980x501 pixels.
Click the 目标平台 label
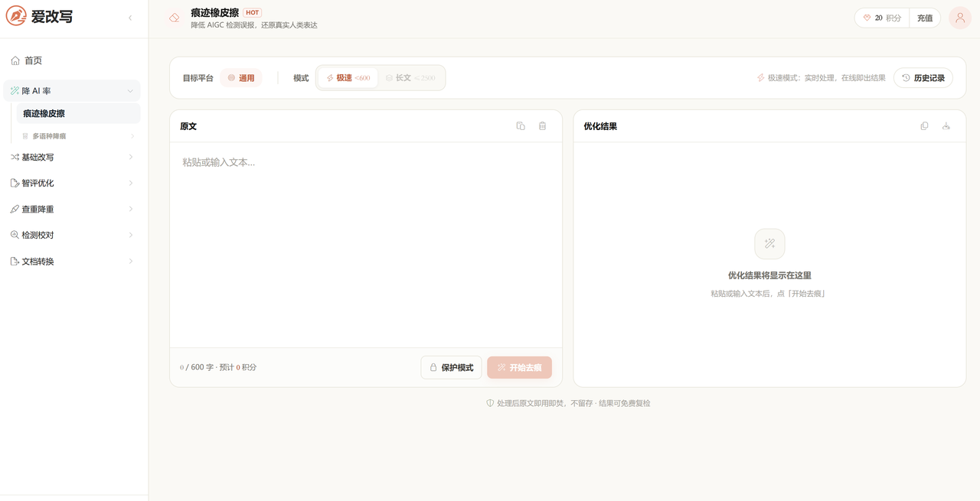[198, 78]
